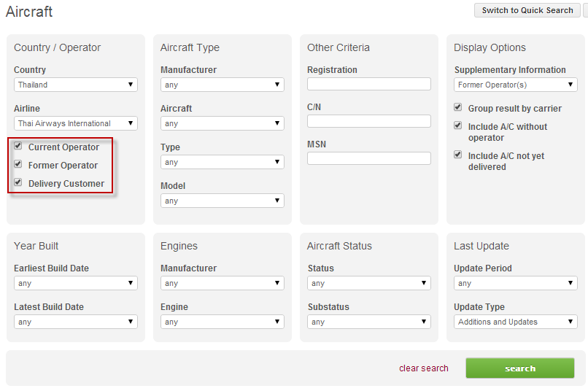588x391 pixels.
Task: Expand the Airline dropdown list
Action: (76, 123)
